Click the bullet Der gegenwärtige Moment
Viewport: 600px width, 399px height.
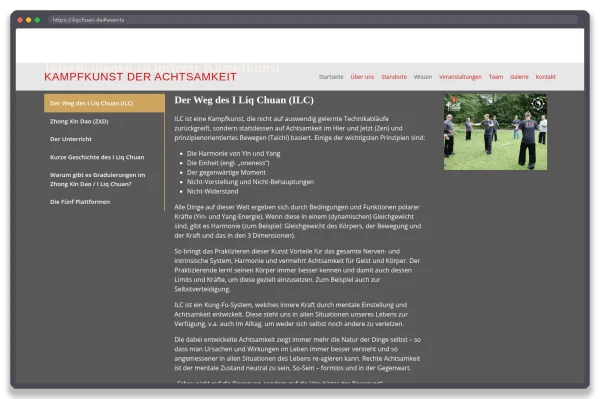226,173
